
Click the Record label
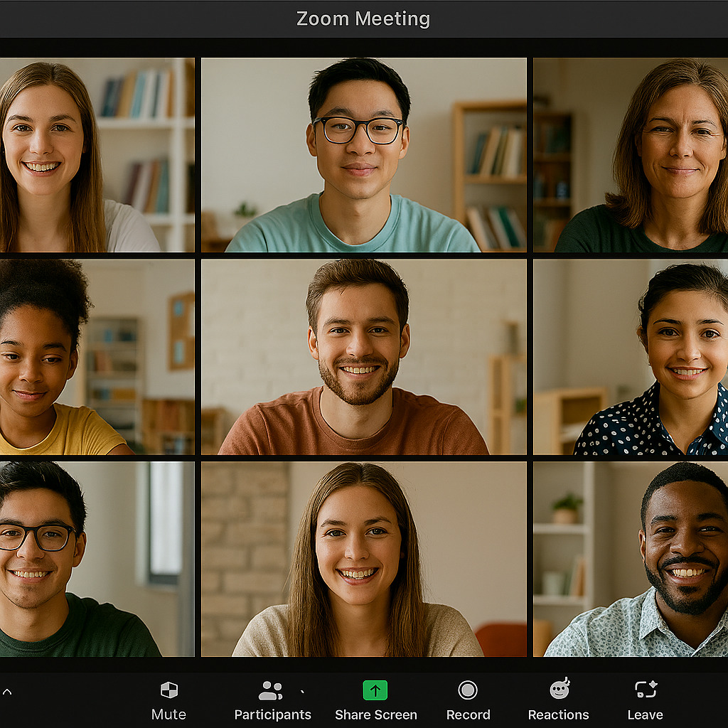(x=468, y=714)
